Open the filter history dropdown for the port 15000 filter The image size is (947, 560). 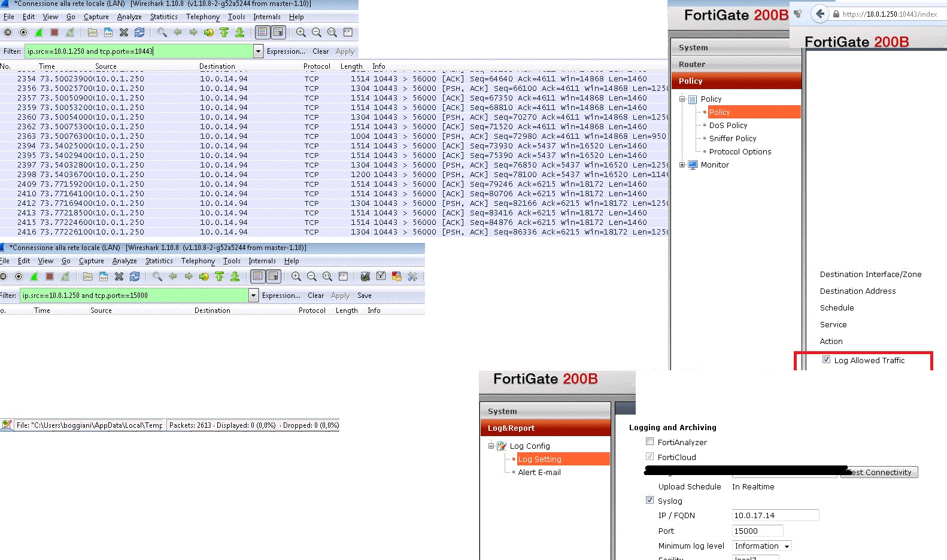253,296
